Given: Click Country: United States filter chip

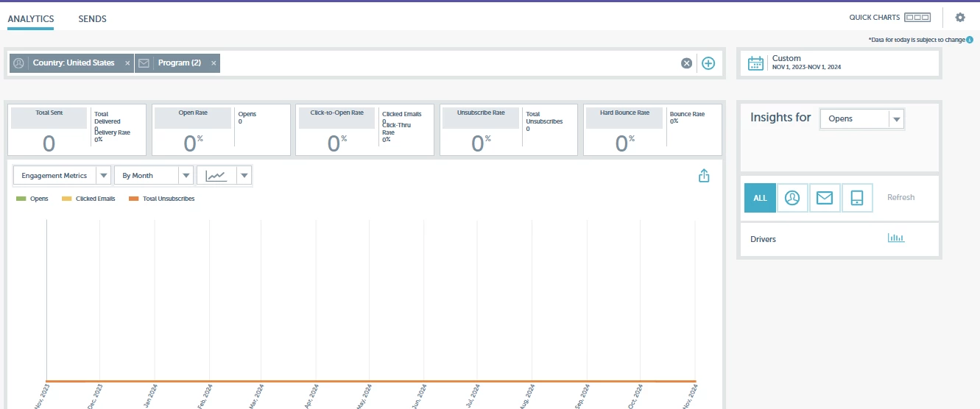Looking at the screenshot, I should 71,63.
